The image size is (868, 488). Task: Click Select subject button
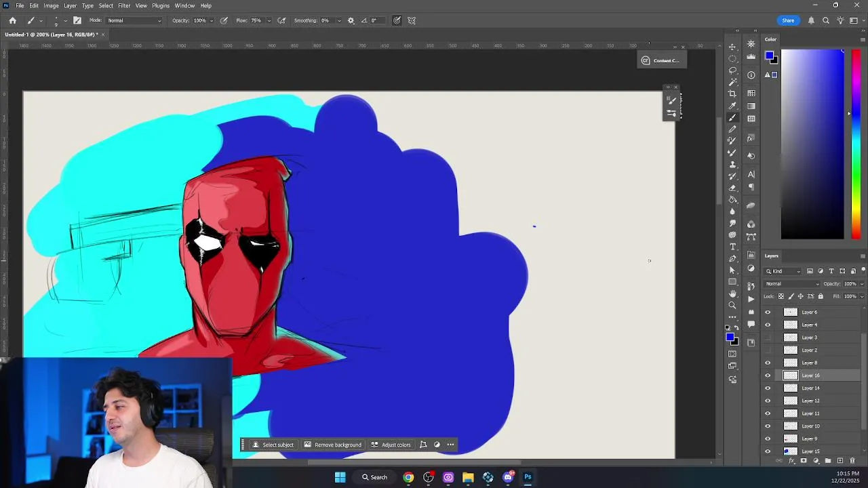[x=273, y=445]
